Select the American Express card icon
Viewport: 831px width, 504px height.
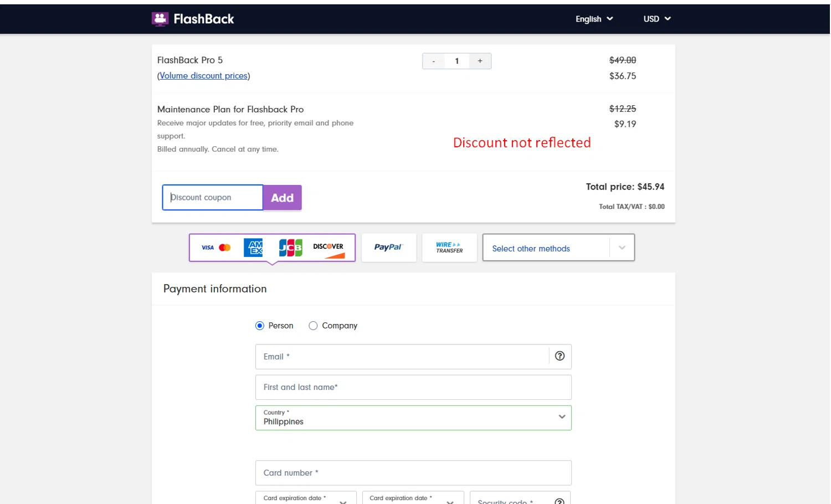253,248
